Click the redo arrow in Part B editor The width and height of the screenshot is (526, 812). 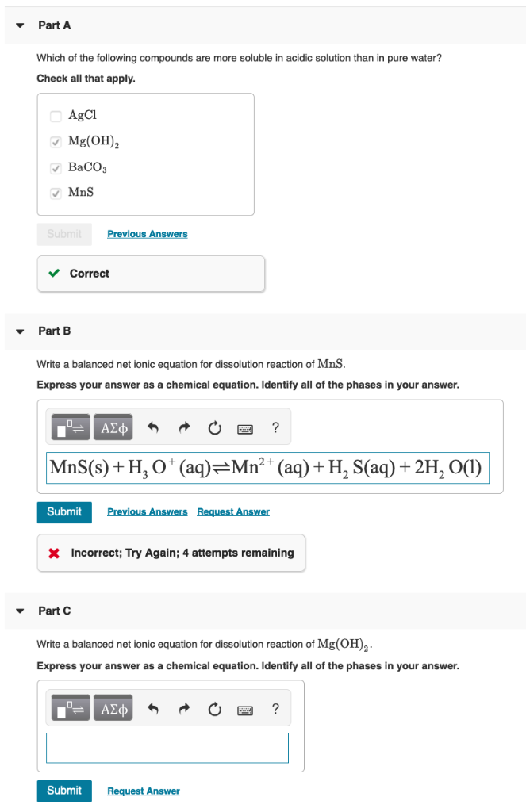[183, 427]
